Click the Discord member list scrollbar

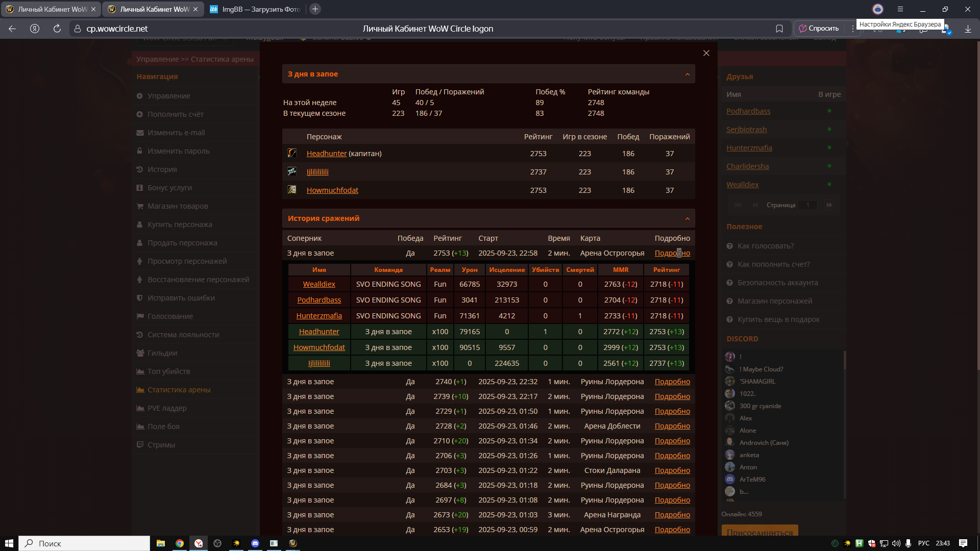pyautogui.click(x=845, y=360)
